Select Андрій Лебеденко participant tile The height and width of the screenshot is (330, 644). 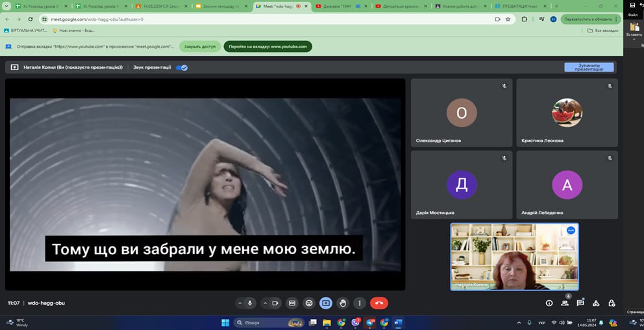[567, 185]
